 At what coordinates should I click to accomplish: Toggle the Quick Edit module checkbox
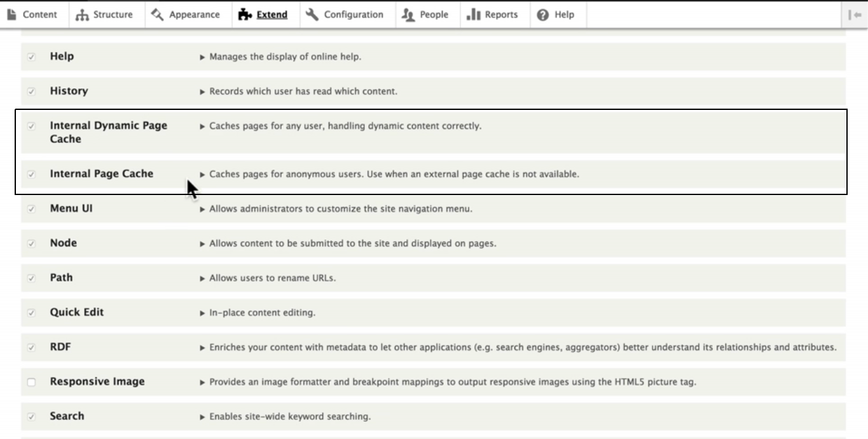(x=32, y=313)
